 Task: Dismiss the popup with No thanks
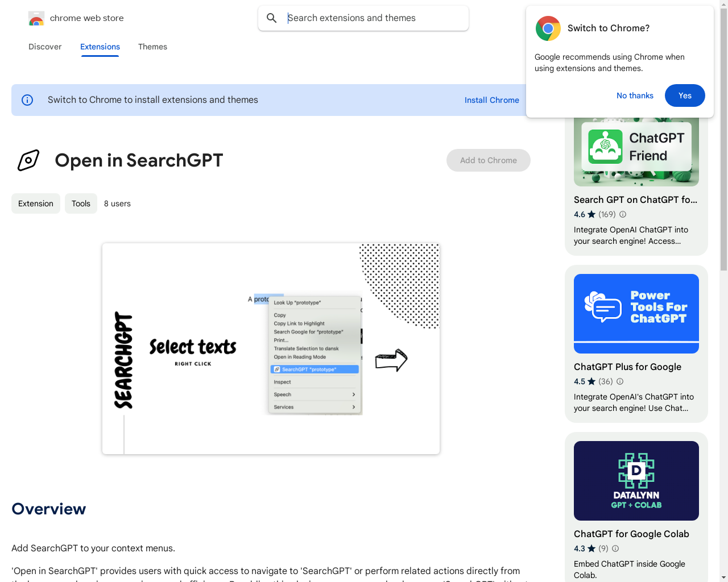pyautogui.click(x=635, y=95)
